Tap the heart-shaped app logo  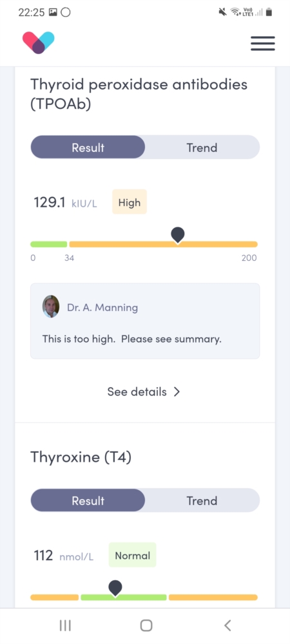[38, 43]
